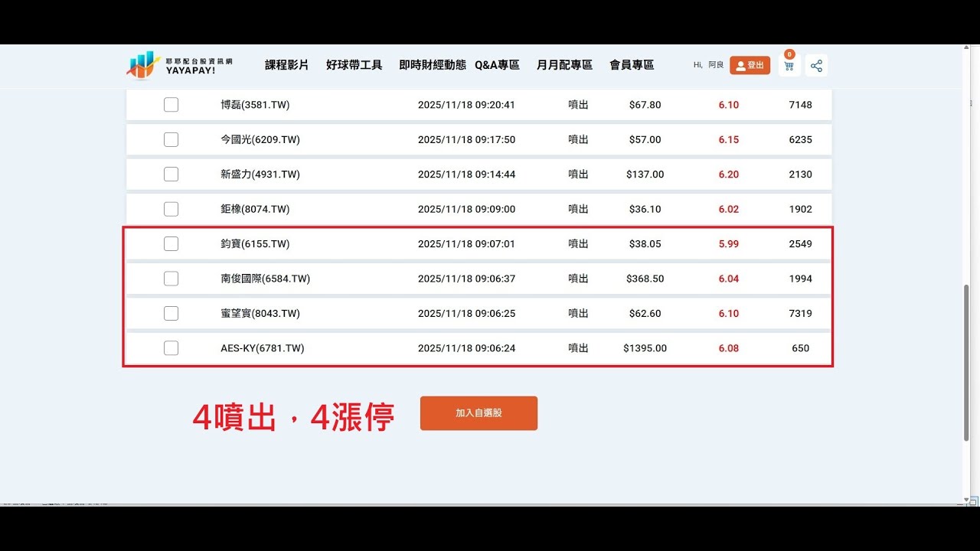Click red value 6.02

[729, 209]
